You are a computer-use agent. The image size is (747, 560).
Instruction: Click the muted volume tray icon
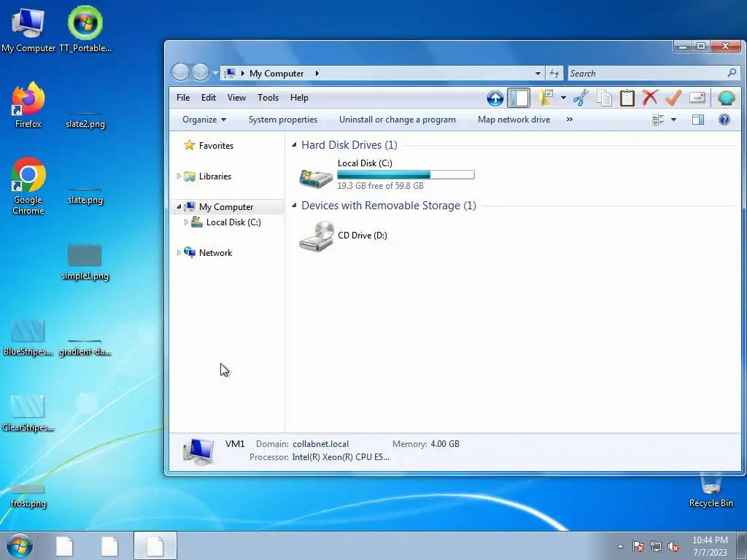[x=673, y=546]
